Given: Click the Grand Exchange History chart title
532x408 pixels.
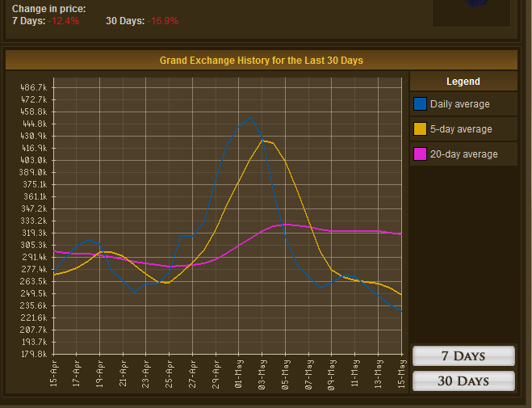Looking at the screenshot, I should (x=262, y=61).
